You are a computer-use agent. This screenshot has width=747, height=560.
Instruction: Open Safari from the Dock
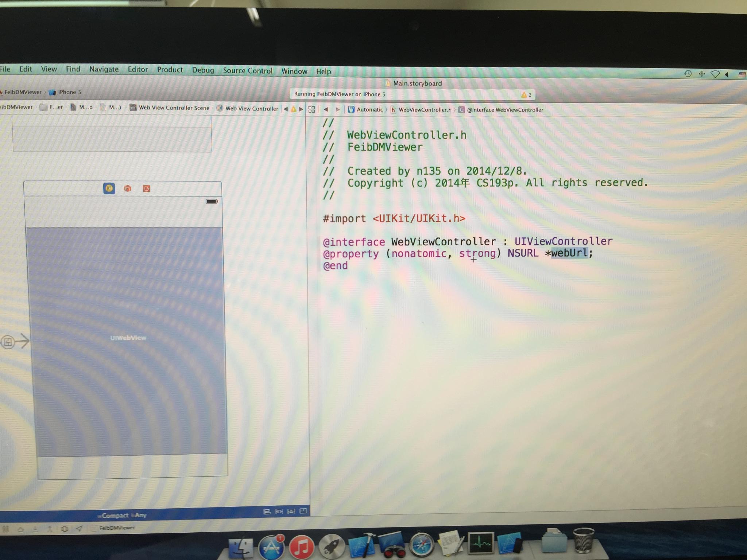coord(421,545)
